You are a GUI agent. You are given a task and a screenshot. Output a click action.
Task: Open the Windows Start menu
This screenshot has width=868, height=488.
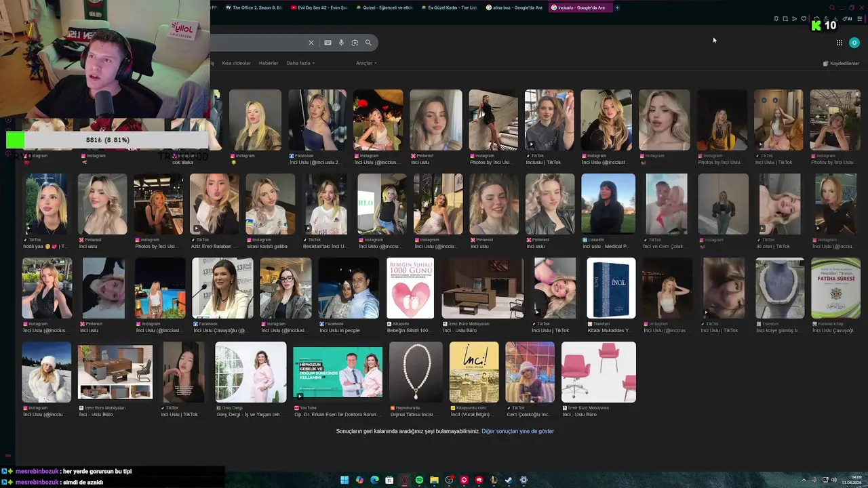pos(344,480)
